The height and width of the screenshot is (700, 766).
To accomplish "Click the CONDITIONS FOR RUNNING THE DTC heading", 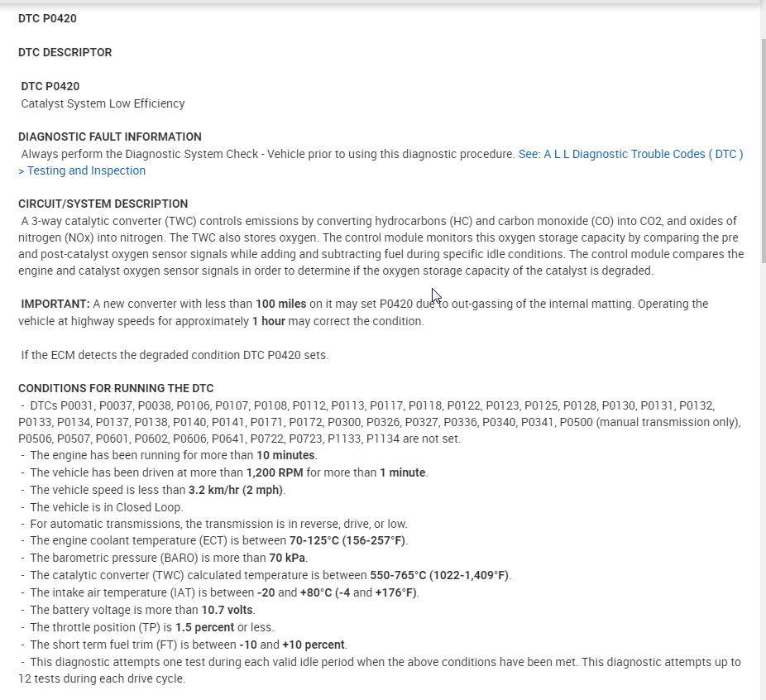I will (116, 388).
